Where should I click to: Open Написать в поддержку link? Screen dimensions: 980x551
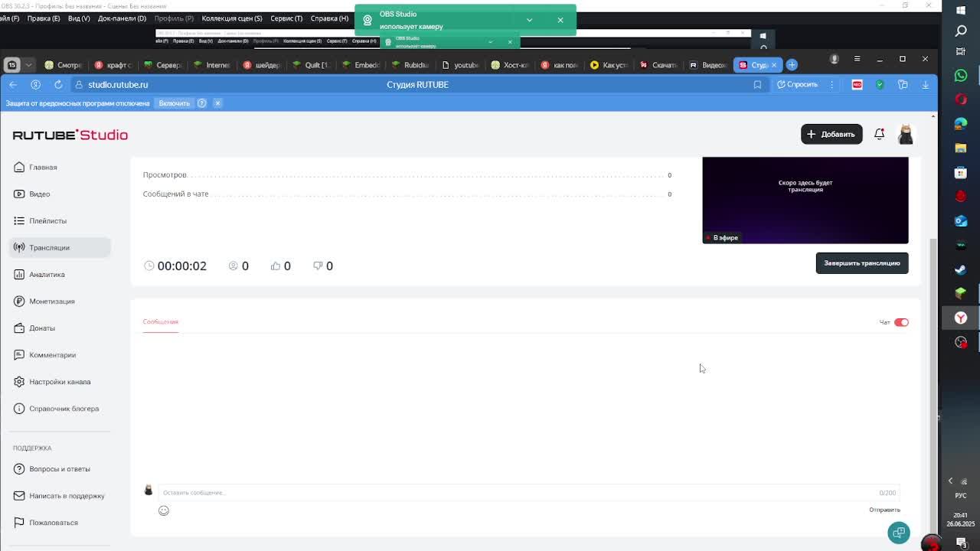(x=60, y=495)
